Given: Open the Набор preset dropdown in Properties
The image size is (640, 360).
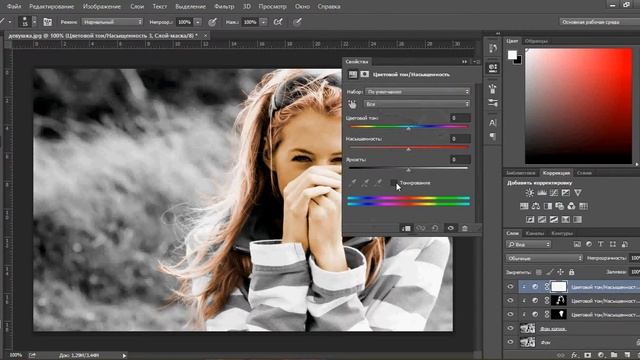Looking at the screenshot, I should click(x=418, y=92).
